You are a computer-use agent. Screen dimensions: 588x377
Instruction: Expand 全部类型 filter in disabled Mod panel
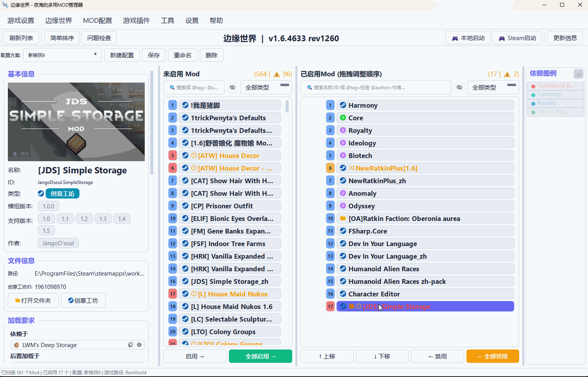[x=266, y=87]
